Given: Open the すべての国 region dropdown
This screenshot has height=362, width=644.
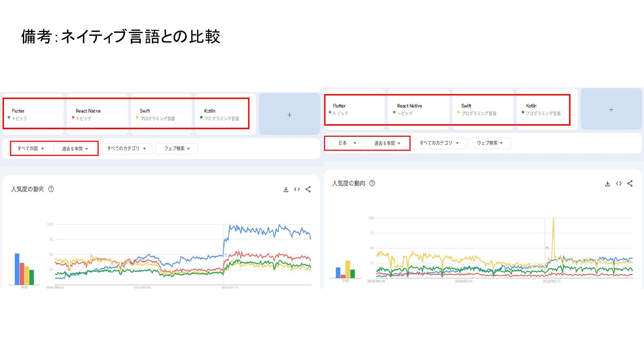Looking at the screenshot, I should click(31, 148).
